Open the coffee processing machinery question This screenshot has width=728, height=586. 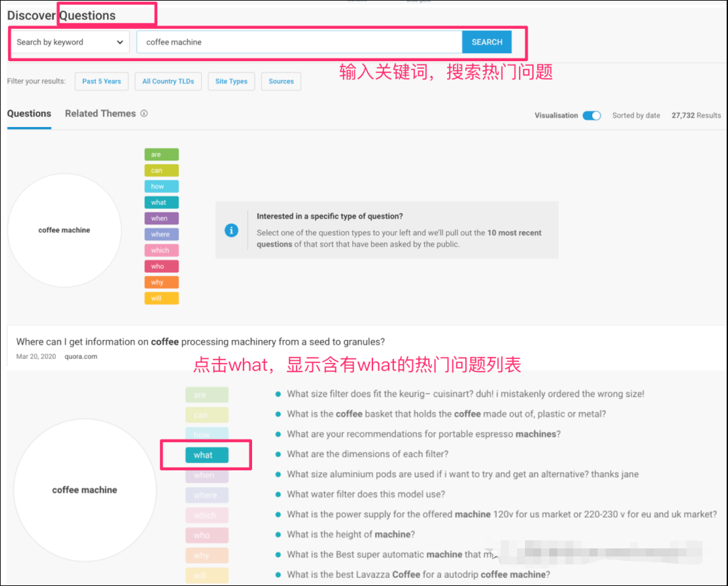200,341
